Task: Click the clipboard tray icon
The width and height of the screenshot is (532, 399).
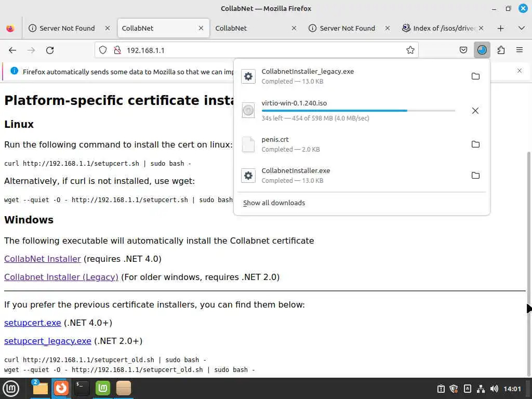Action: tap(441, 389)
